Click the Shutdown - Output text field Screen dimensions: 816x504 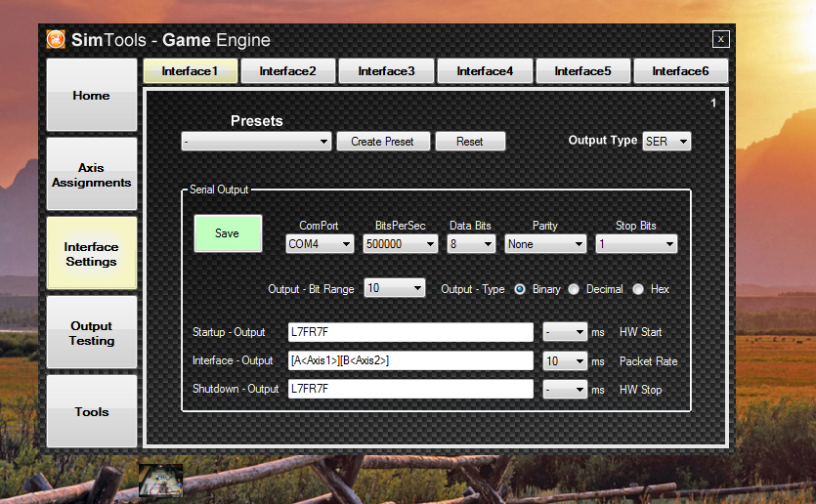pyautogui.click(x=410, y=389)
